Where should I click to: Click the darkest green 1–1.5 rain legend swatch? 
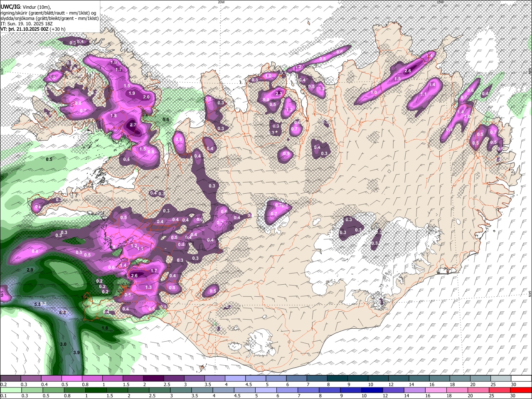point(96,390)
